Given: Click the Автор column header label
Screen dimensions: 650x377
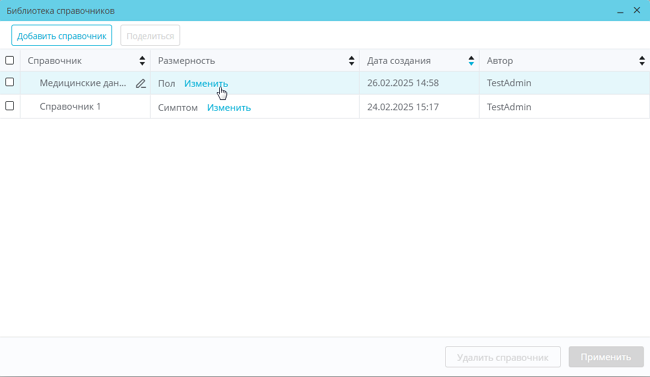Looking at the screenshot, I should coord(500,61).
